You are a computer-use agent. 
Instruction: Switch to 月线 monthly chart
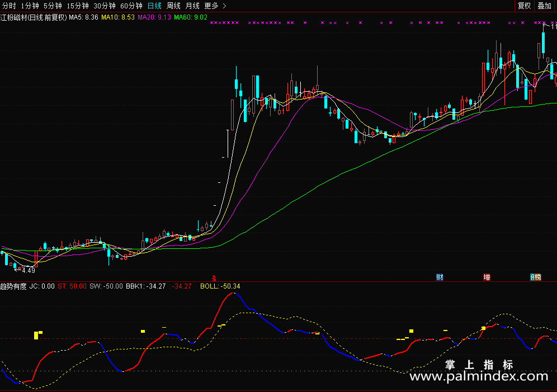tap(192, 6)
